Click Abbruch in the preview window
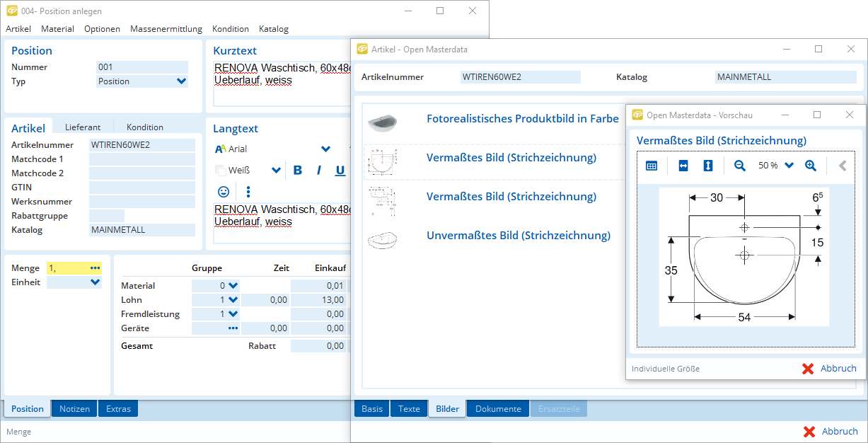The image size is (868, 443). pyautogui.click(x=829, y=369)
